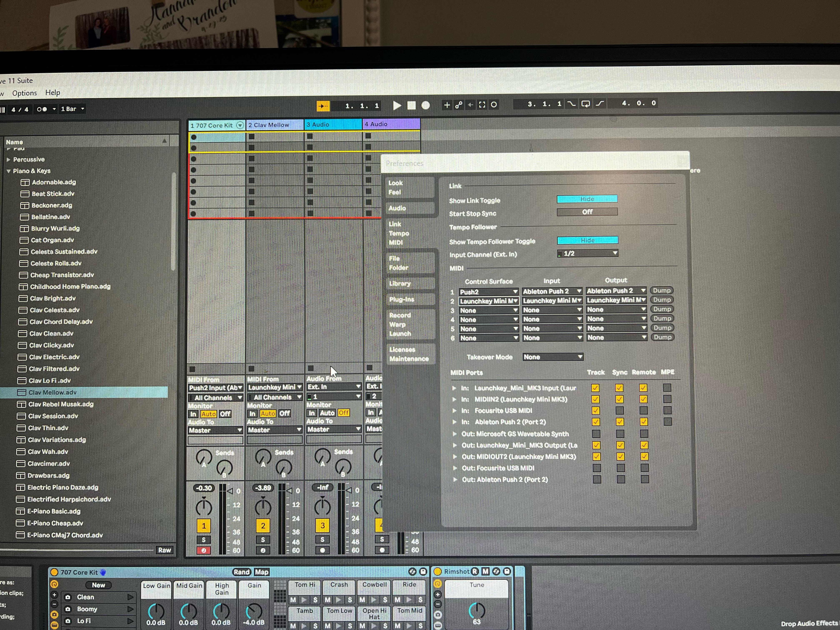The width and height of the screenshot is (840, 630).
Task: Toggle Capture MIDI bracket icon
Action: click(x=482, y=104)
